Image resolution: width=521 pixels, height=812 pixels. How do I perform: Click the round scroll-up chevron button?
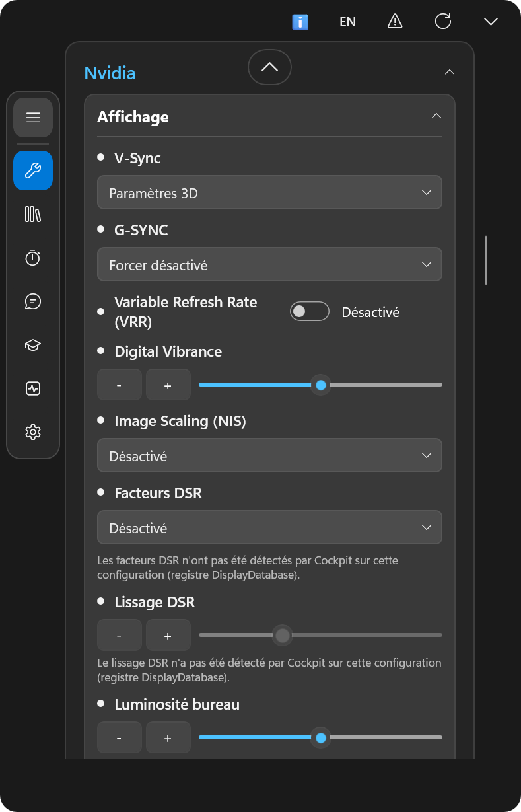click(269, 67)
